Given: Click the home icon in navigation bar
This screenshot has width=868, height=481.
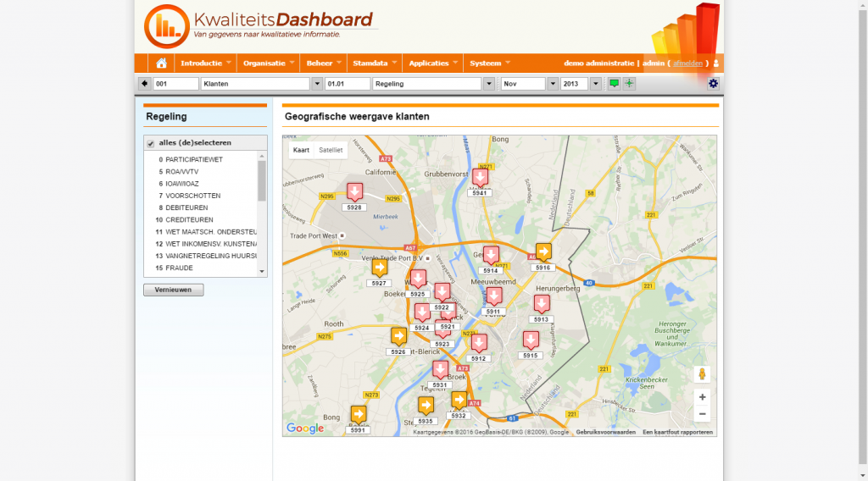Looking at the screenshot, I should coord(161,64).
